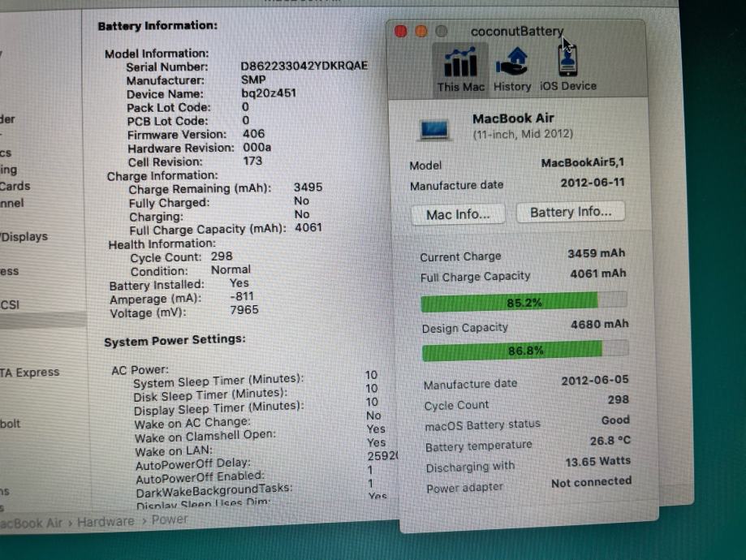The height and width of the screenshot is (560, 746).
Task: Click AutoPowerOff Delay: row label
Action: click(x=192, y=464)
